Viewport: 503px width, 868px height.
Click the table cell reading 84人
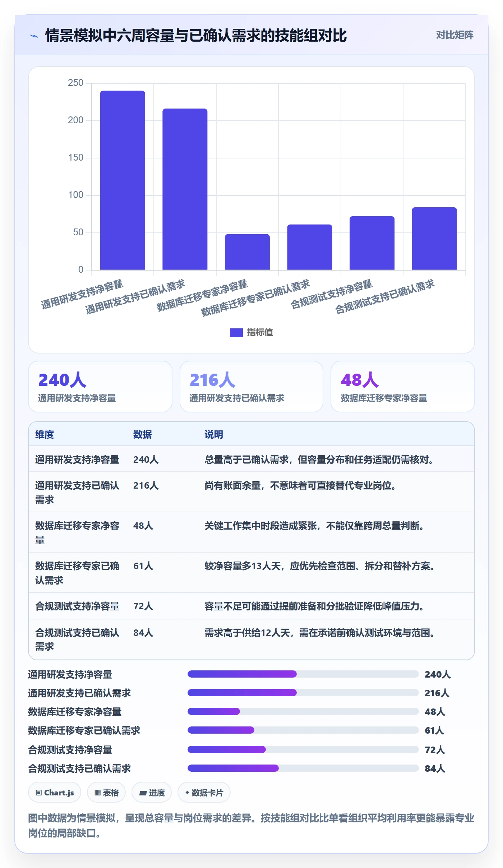(x=143, y=633)
